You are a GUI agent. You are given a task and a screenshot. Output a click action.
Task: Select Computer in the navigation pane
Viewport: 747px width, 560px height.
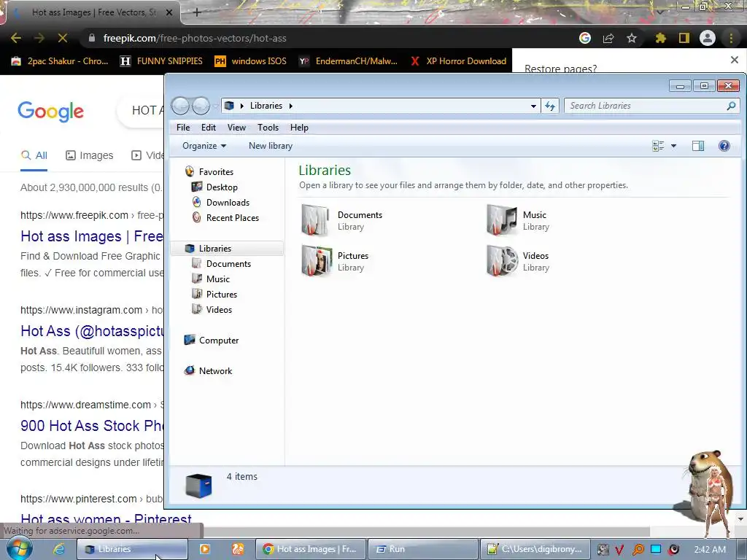point(219,340)
